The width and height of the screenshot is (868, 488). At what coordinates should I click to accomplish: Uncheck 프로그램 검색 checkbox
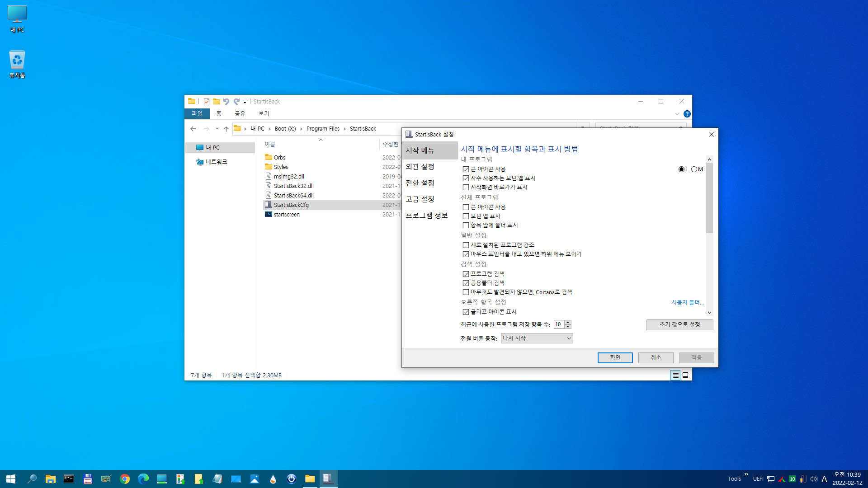tap(466, 274)
